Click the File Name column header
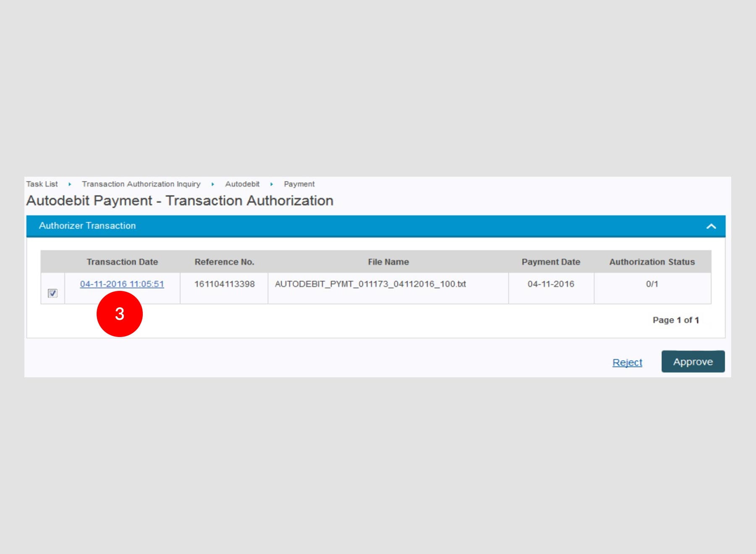This screenshot has height=554, width=756. pyautogui.click(x=388, y=262)
